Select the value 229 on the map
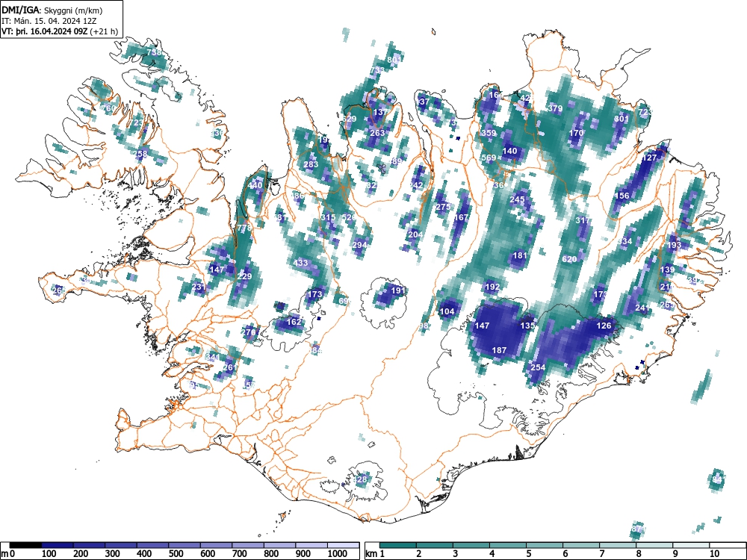Image resolution: width=747 pixels, height=560 pixels. [x=244, y=277]
